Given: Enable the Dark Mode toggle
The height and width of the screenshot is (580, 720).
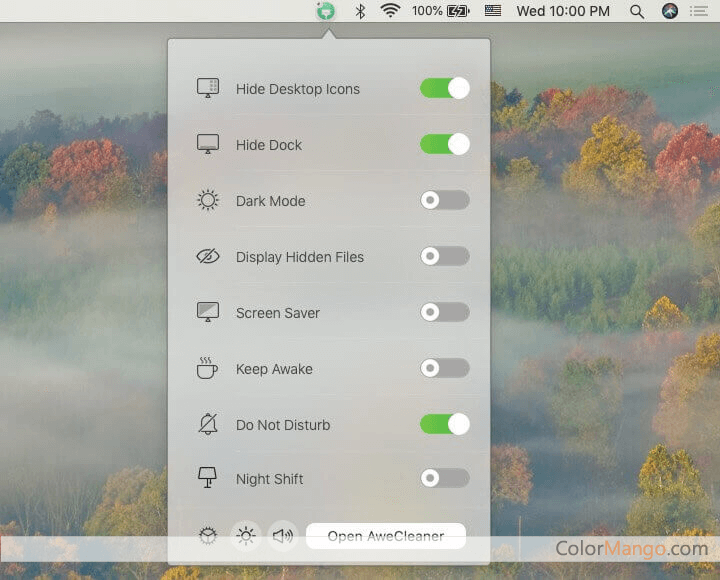Looking at the screenshot, I should pos(444,200).
